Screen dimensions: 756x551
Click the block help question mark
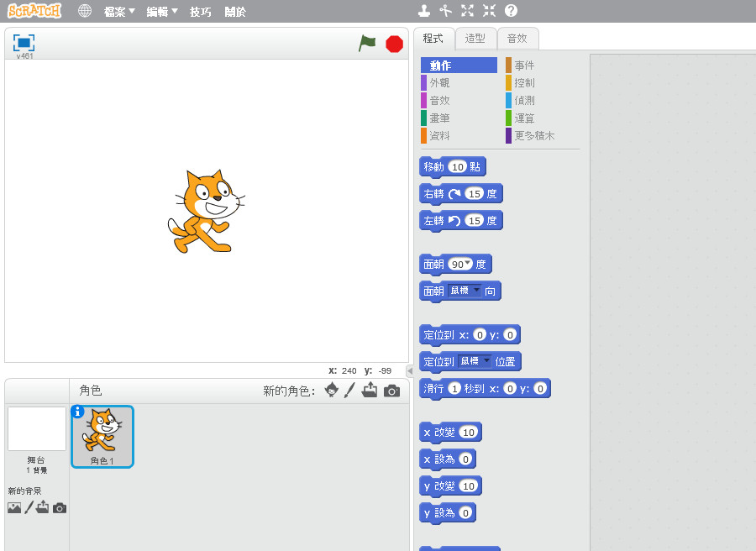(511, 11)
